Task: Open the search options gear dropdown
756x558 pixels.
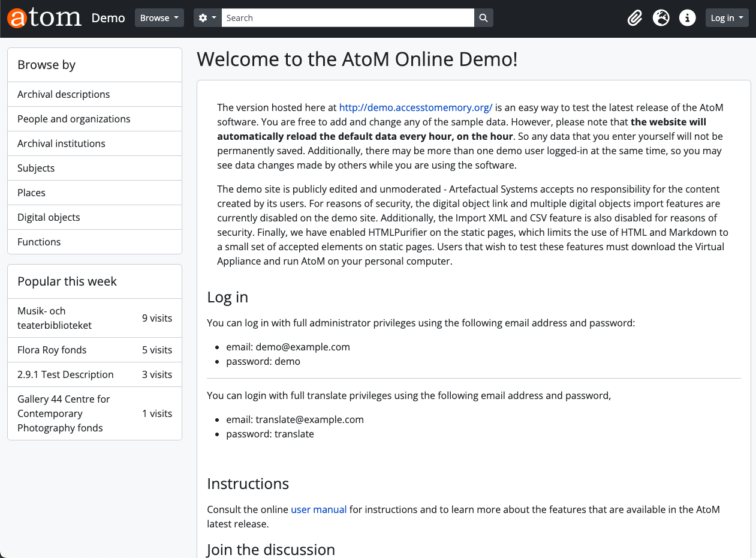Action: click(207, 18)
